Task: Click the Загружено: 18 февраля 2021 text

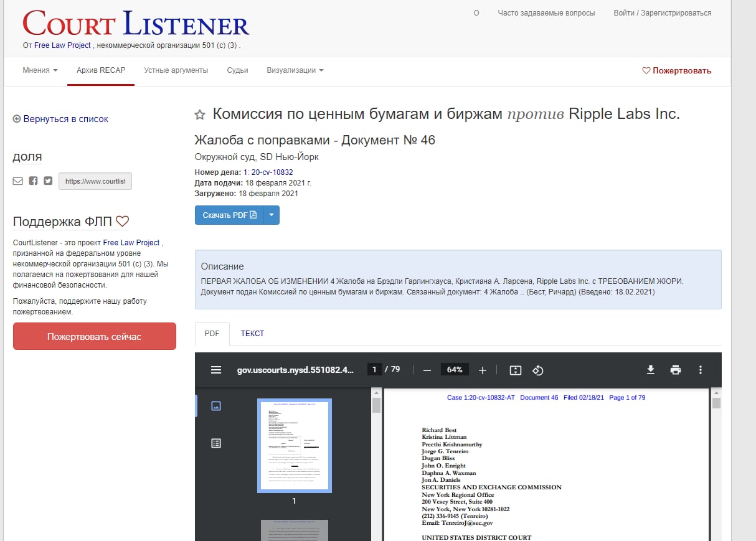Action: (247, 194)
